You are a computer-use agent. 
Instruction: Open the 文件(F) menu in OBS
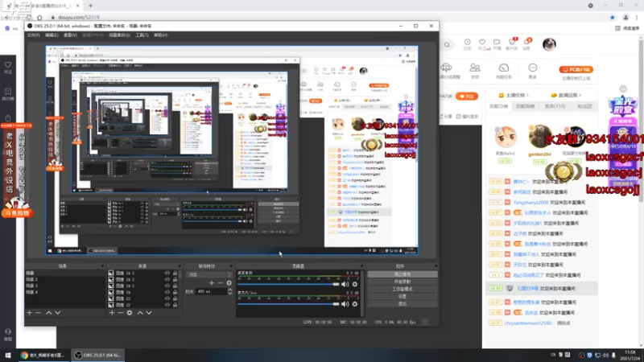tap(33, 35)
